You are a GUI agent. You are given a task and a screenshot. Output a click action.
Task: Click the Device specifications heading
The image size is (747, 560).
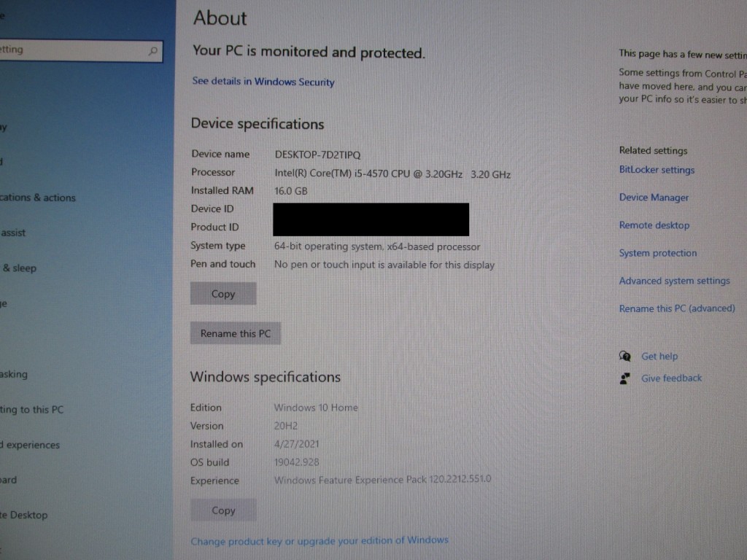click(x=258, y=124)
